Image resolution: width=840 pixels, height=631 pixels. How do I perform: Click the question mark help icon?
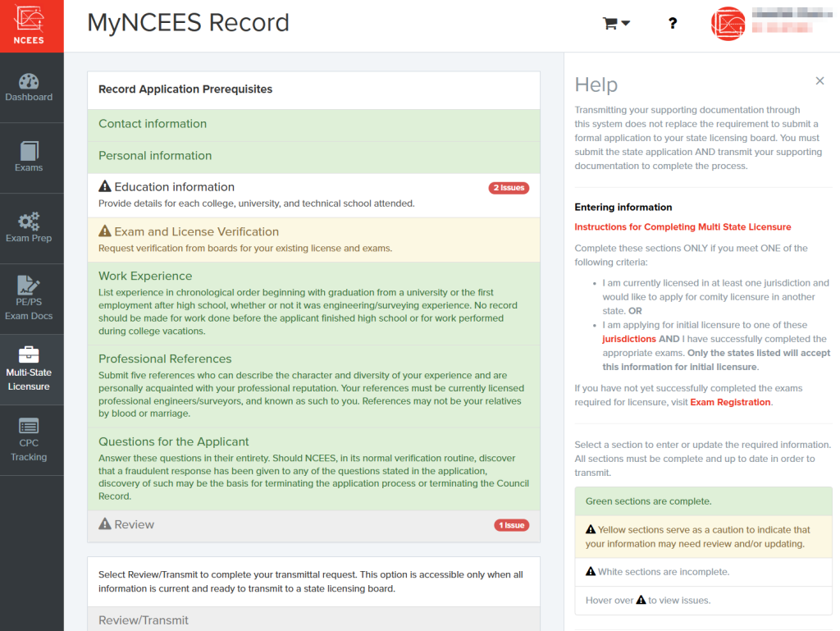point(673,24)
